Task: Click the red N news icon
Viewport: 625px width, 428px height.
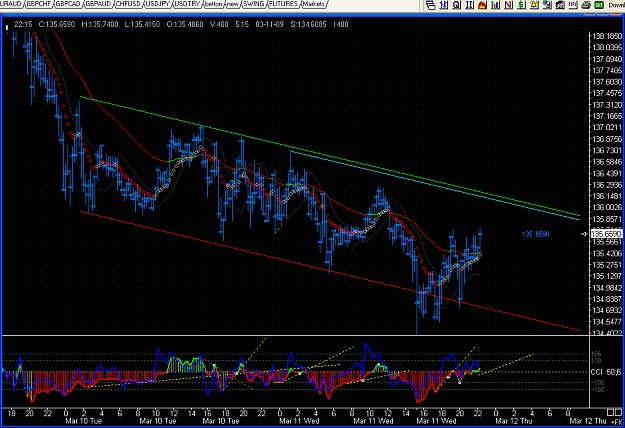Action: (508, 5)
